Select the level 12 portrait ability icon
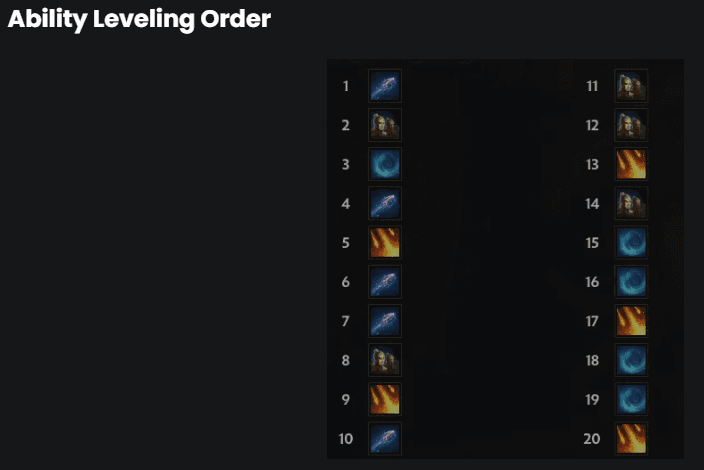This screenshot has width=704, height=470. click(x=631, y=125)
